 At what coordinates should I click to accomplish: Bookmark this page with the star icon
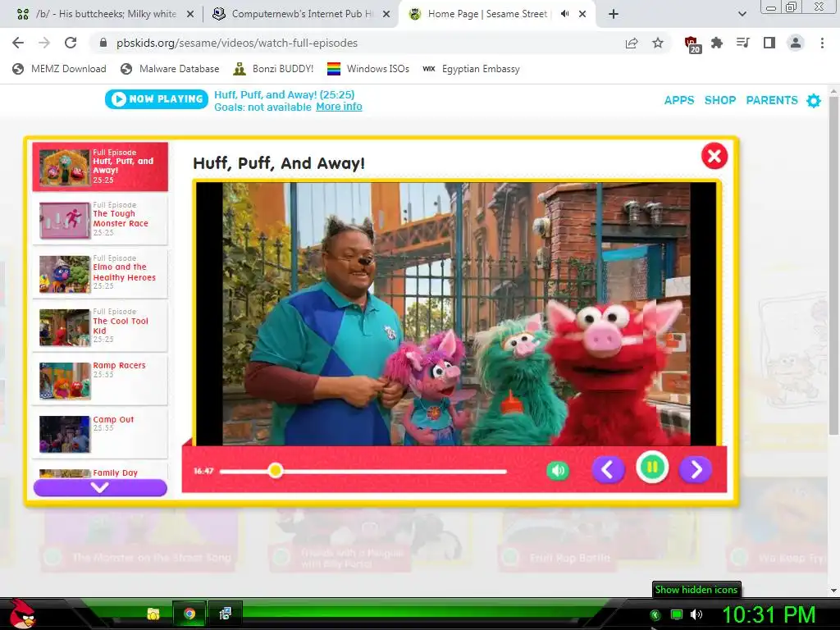coord(658,43)
